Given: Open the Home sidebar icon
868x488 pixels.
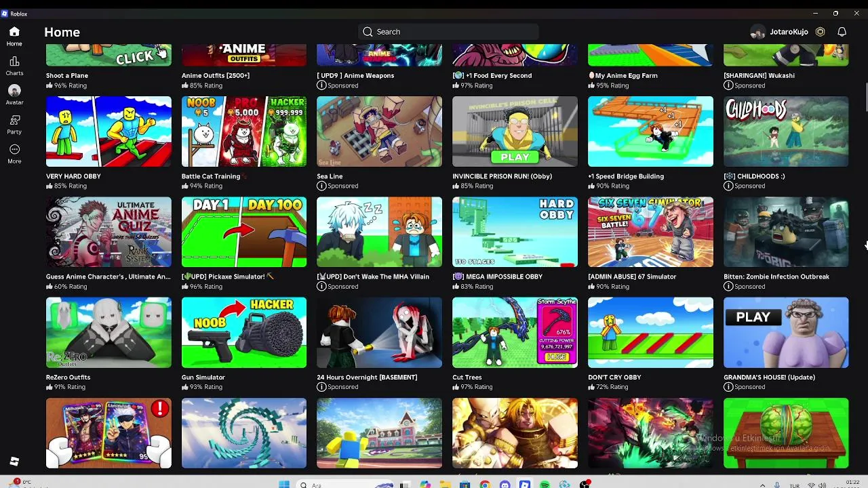Looking at the screenshot, I should click(x=14, y=32).
